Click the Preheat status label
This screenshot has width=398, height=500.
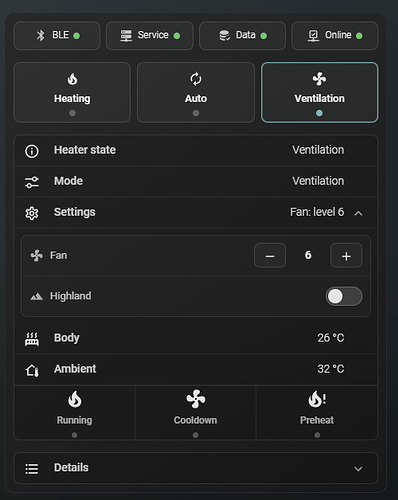317,420
